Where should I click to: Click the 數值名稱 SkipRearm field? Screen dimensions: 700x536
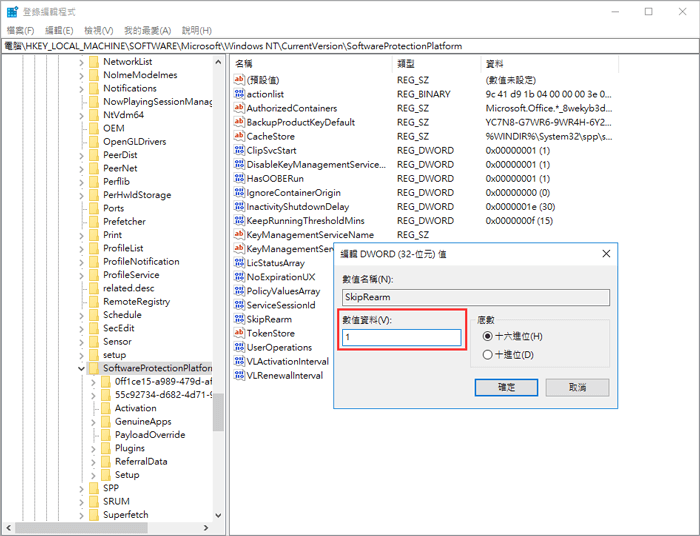476,297
